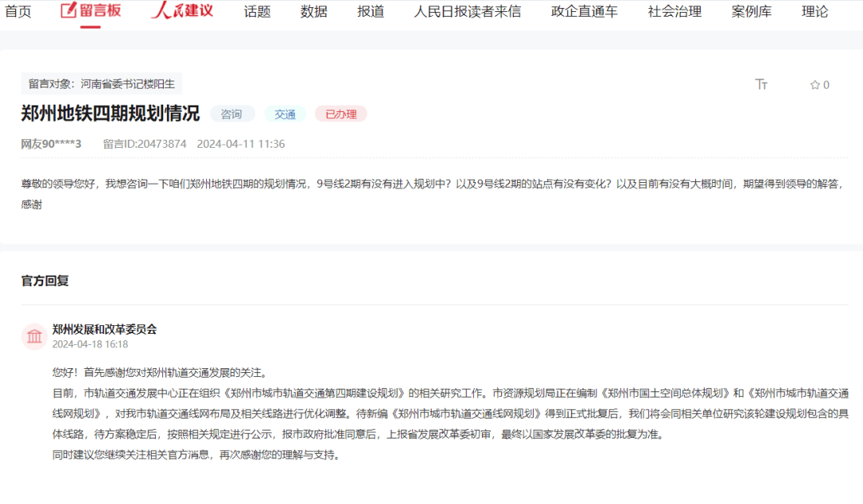Screen dimensions: 863x504
Task: Click the 留言ID:20473874 text
Action: (145, 144)
